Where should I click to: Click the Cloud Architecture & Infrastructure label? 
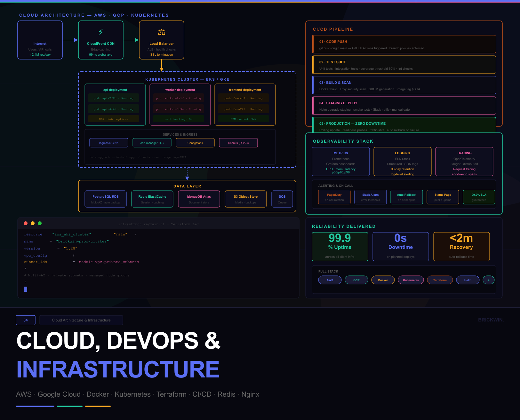[81, 320]
